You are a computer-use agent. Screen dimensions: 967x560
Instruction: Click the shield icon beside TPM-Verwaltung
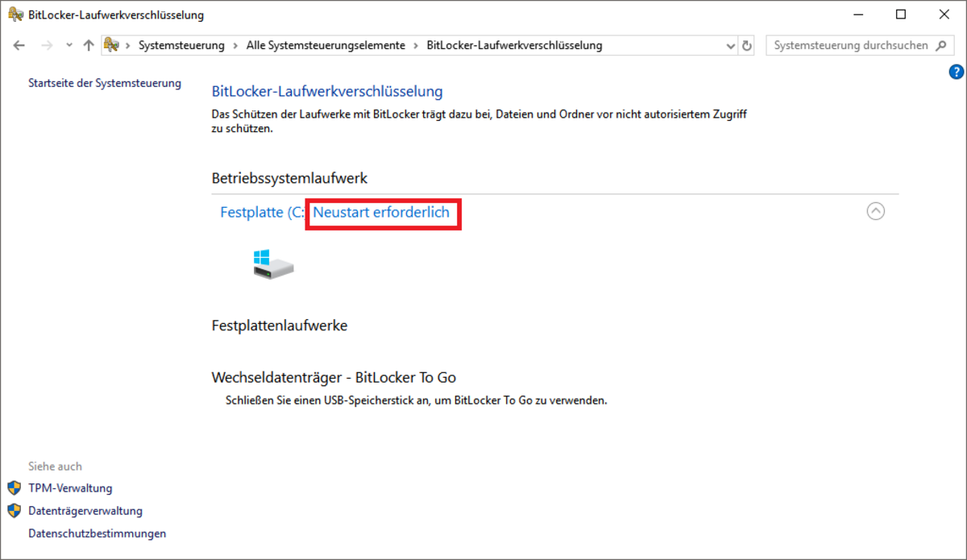(15, 488)
